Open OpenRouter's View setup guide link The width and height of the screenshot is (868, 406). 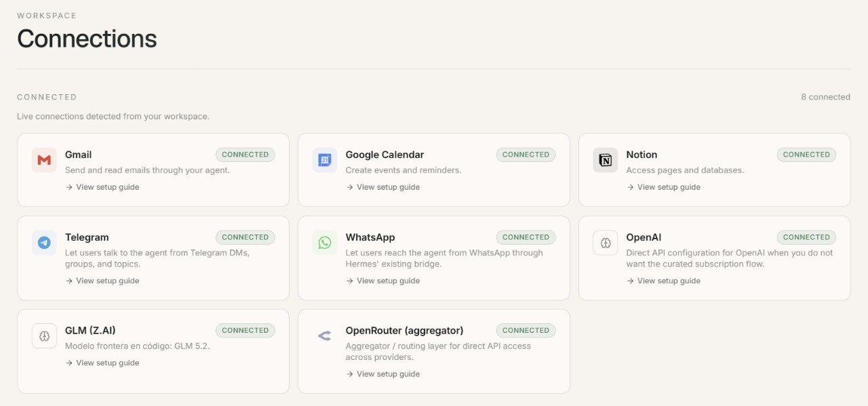click(x=383, y=374)
